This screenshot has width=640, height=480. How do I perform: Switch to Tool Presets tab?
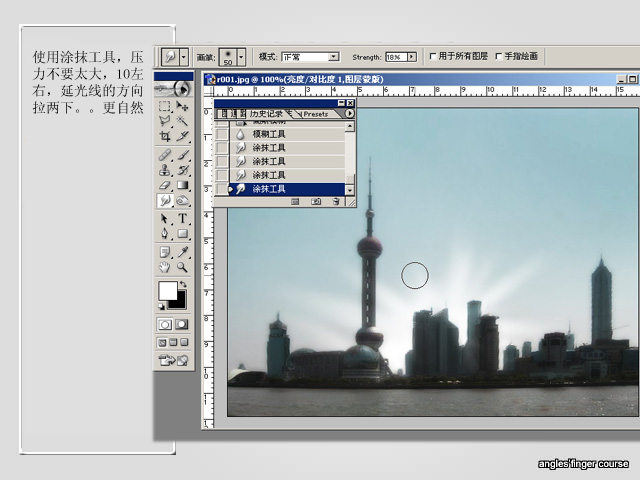coord(316,114)
